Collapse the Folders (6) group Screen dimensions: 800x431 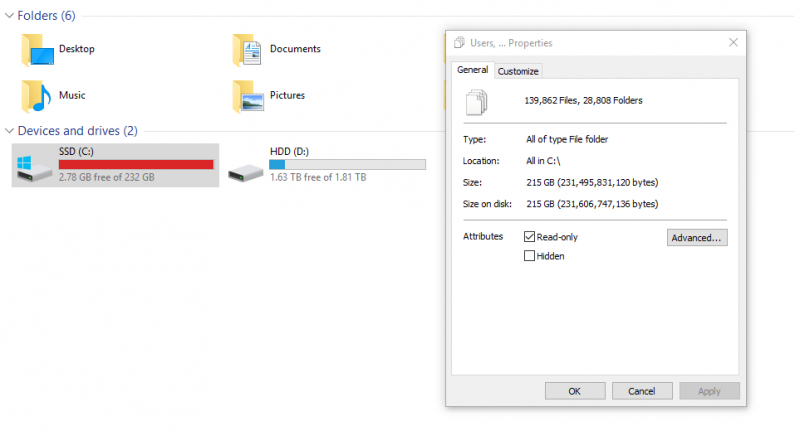pos(9,16)
